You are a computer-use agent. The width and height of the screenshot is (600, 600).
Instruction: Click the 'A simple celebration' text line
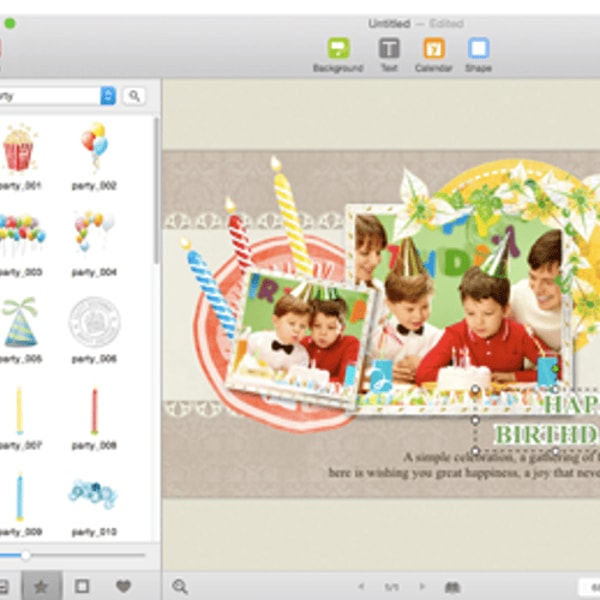[x=501, y=457]
